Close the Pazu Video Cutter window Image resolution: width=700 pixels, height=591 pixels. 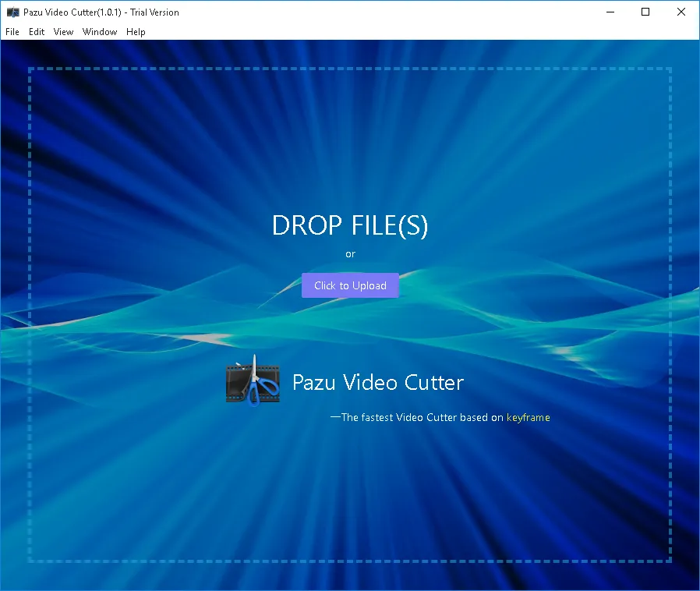pos(681,12)
